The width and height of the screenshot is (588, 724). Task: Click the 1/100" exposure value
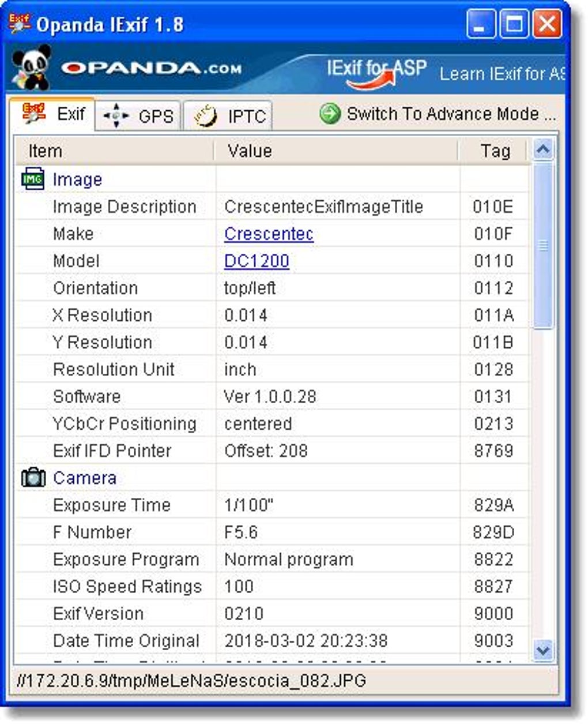248,505
